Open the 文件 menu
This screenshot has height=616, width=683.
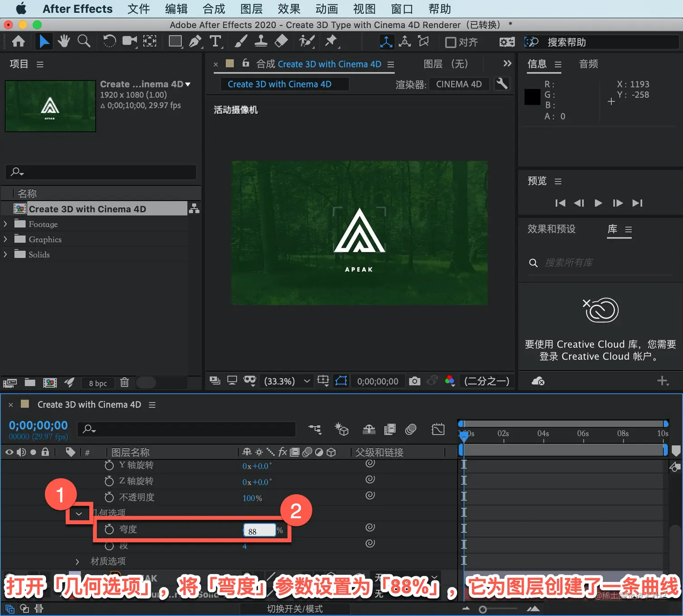pyautogui.click(x=138, y=9)
